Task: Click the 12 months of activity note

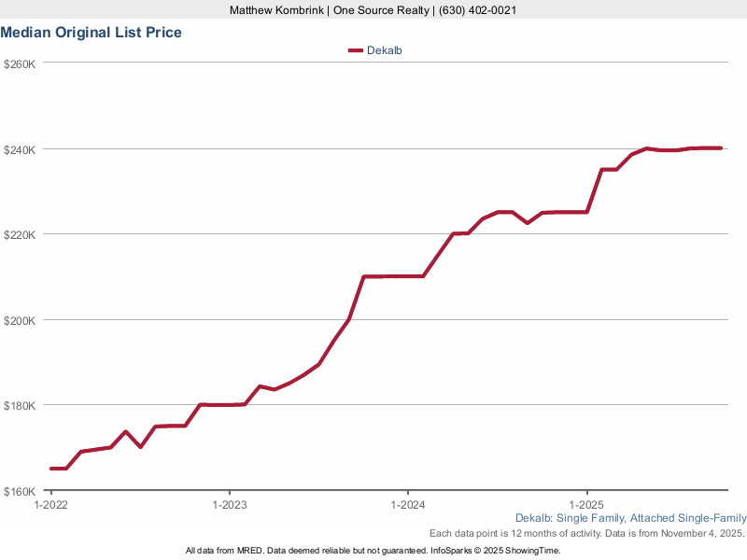Action: [586, 533]
